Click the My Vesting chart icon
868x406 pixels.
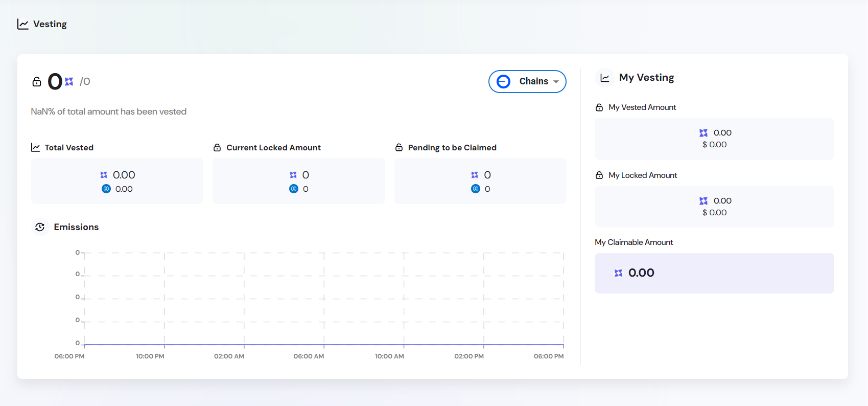[605, 78]
